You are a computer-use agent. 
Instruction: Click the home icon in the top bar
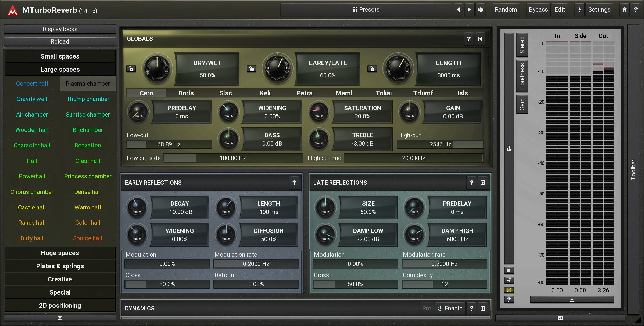click(x=624, y=10)
